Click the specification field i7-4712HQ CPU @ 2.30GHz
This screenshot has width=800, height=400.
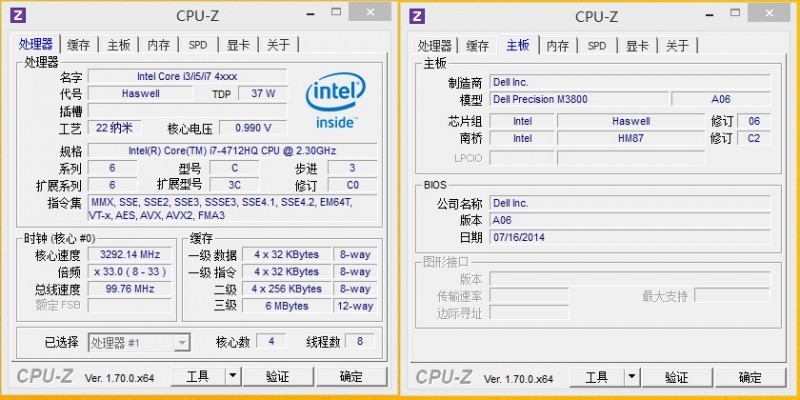232,151
